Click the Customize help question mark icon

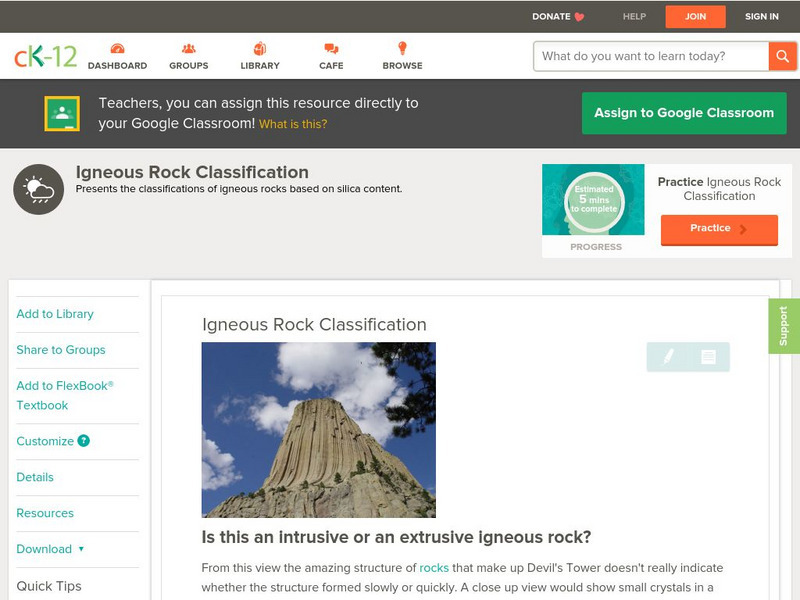click(x=84, y=441)
